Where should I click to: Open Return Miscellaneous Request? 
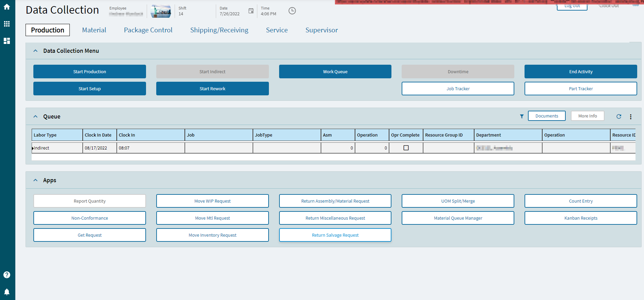pos(335,218)
